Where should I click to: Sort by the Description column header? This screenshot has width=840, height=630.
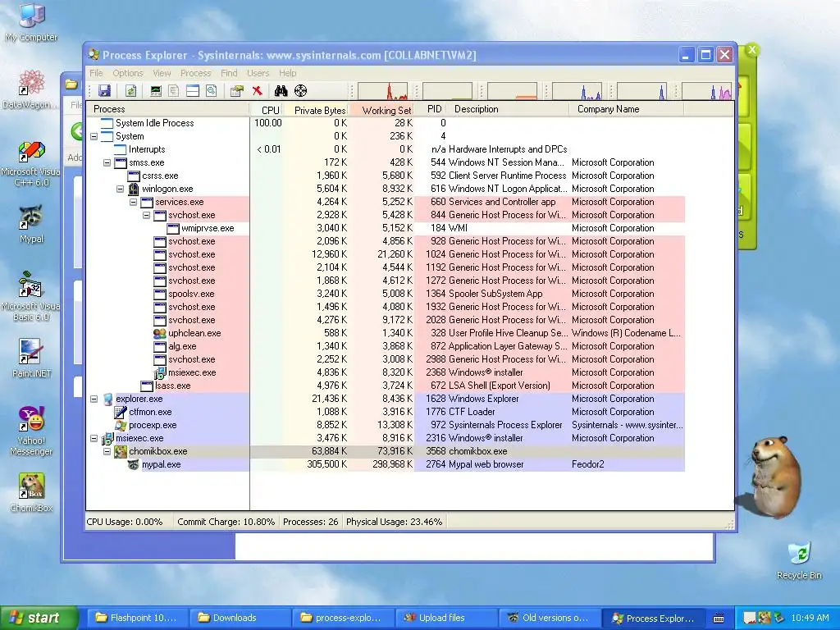pyautogui.click(x=509, y=109)
